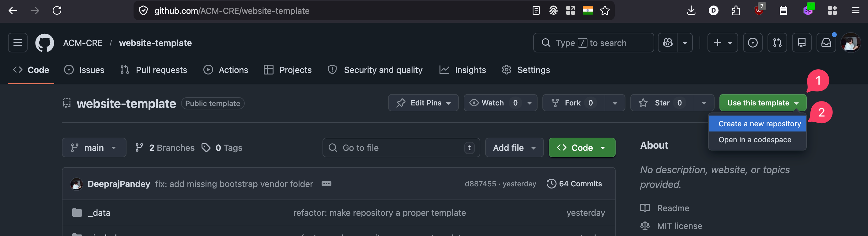Screen dimensions: 868x236
Task: Open the _data folder
Action: tap(99, 213)
